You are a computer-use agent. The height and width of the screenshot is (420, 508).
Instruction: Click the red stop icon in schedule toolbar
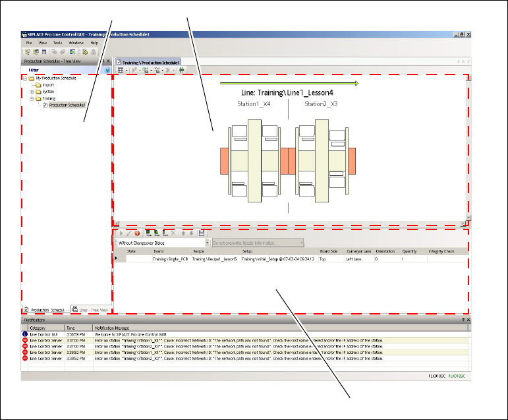136,233
